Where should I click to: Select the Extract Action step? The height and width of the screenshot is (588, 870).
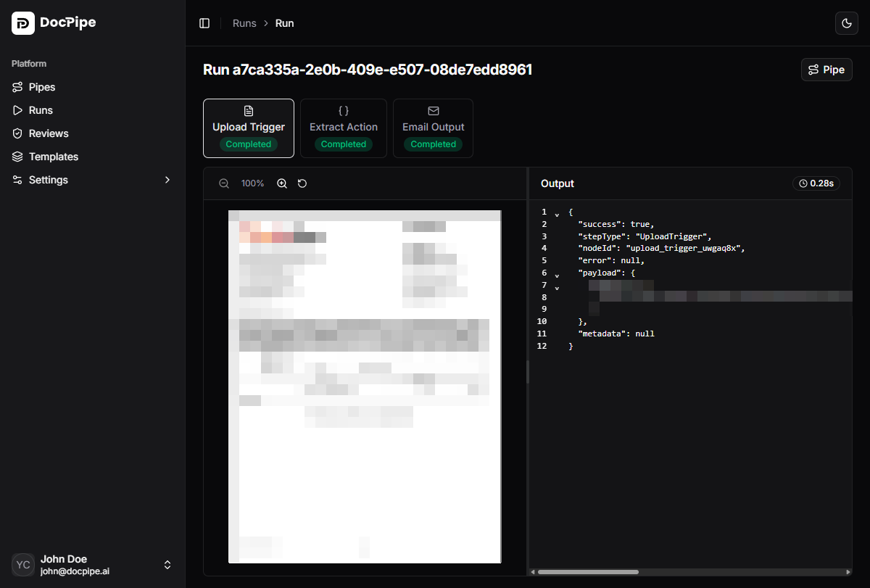343,128
